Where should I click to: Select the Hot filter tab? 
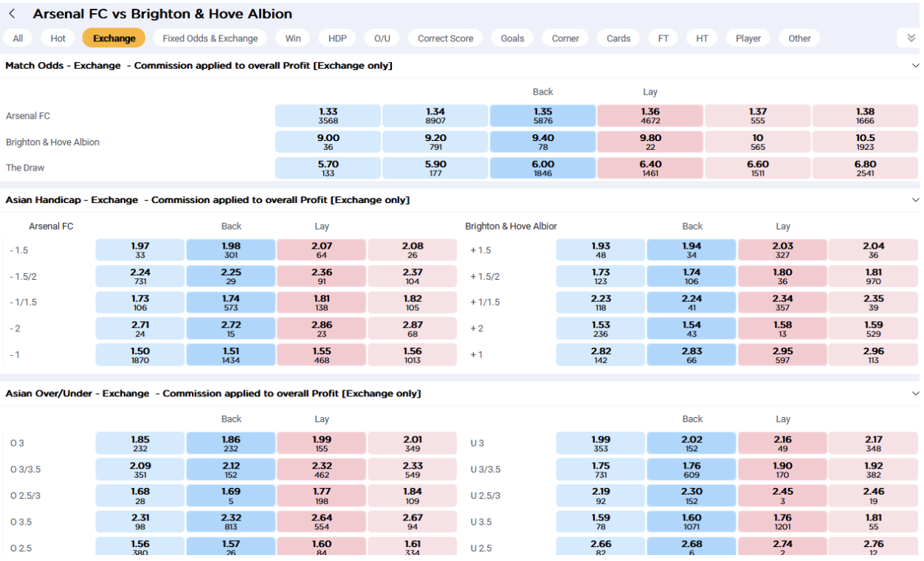pos(58,38)
